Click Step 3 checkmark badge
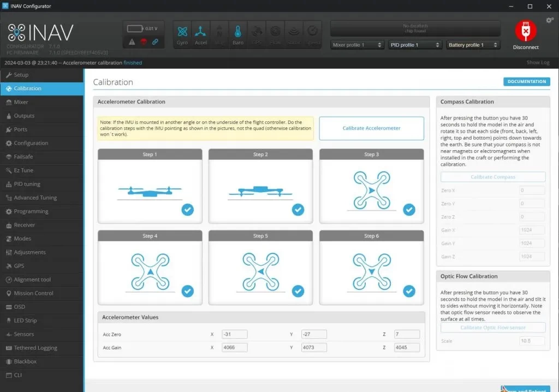The width and height of the screenshot is (559, 392). click(409, 209)
